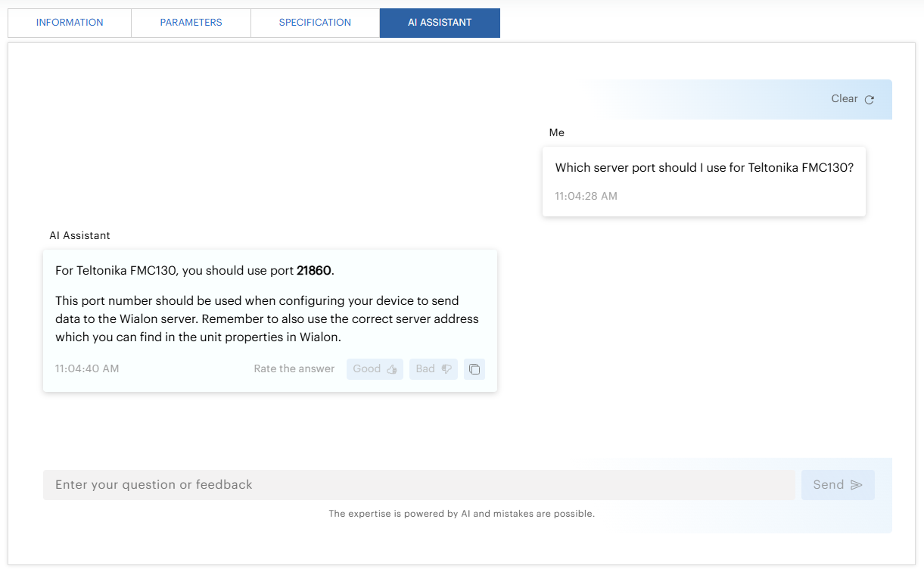924x575 pixels.
Task: Focus the question or feedback input field
Action: pos(418,485)
